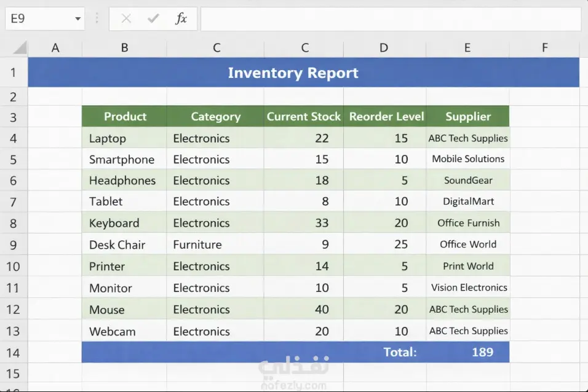Select the Total value 189 cell

pos(482,352)
